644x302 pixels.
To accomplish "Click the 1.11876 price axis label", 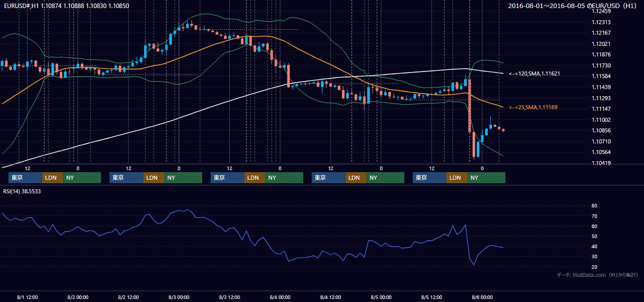I will click(601, 54).
